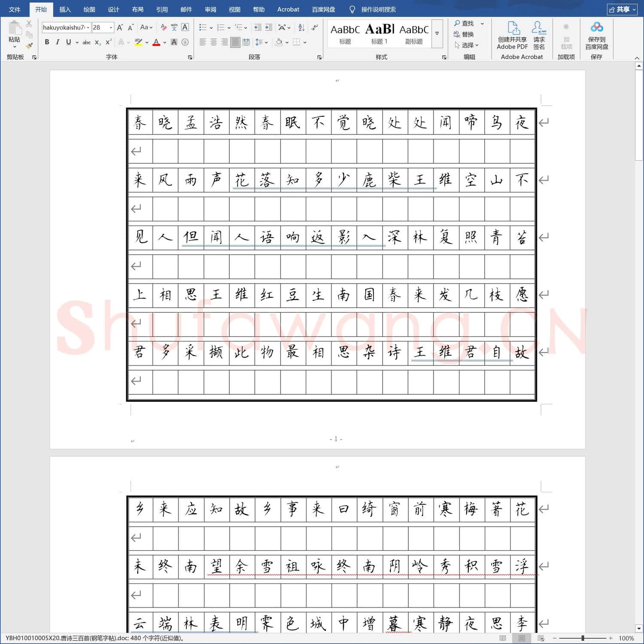Apply the Heading 1 (标题 1) style
This screenshot has width=644, height=644.
(x=380, y=34)
